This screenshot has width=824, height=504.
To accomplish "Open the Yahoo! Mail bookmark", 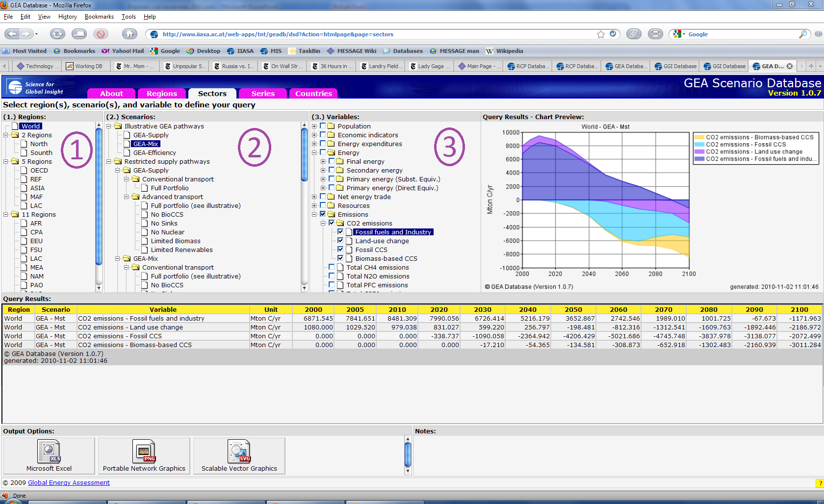I will pos(123,51).
